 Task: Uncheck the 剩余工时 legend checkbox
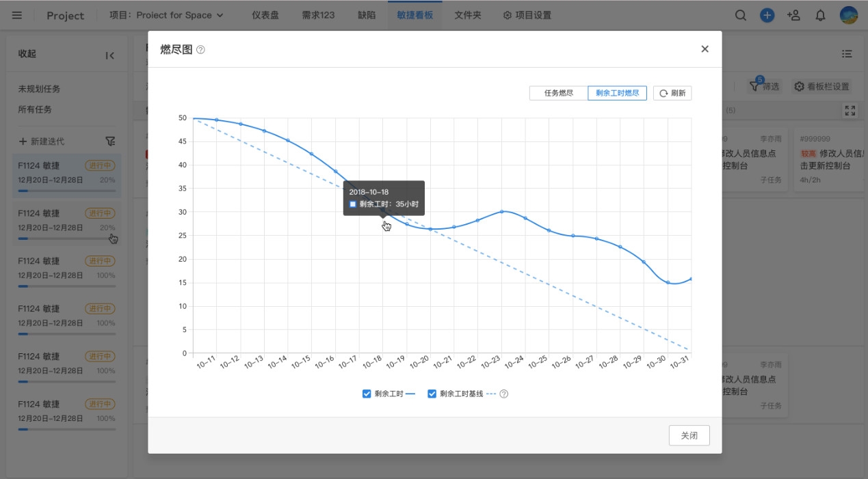(x=367, y=394)
